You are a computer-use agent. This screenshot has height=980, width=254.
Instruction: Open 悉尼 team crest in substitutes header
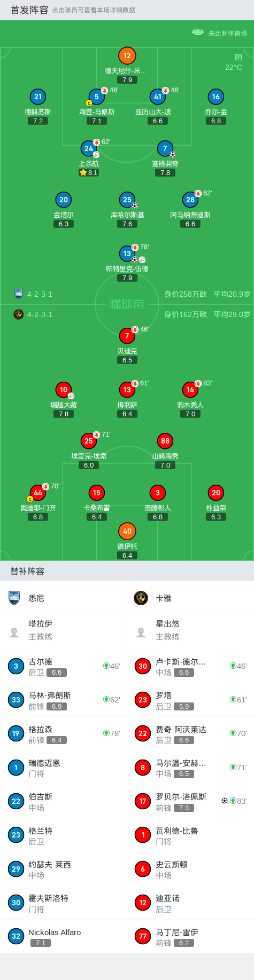pyautogui.click(x=14, y=598)
